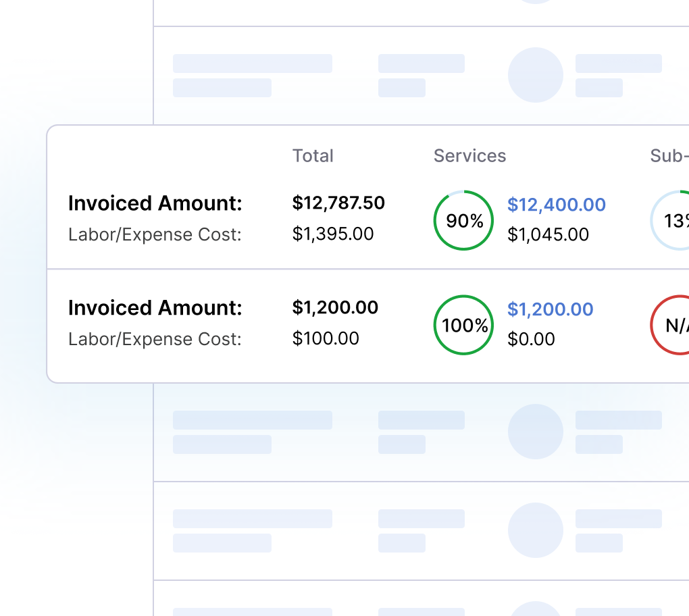Select the $100.00 labor cost value
The image size is (689, 616).
coord(326,338)
